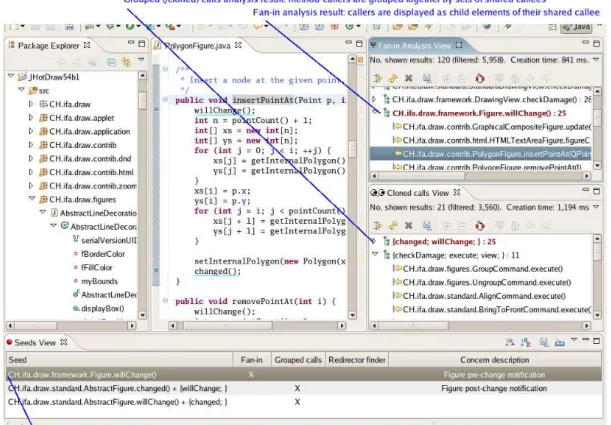The width and height of the screenshot is (611, 425).
Task: Select fBorderColor field in Package Explorer
Action: tap(103, 254)
